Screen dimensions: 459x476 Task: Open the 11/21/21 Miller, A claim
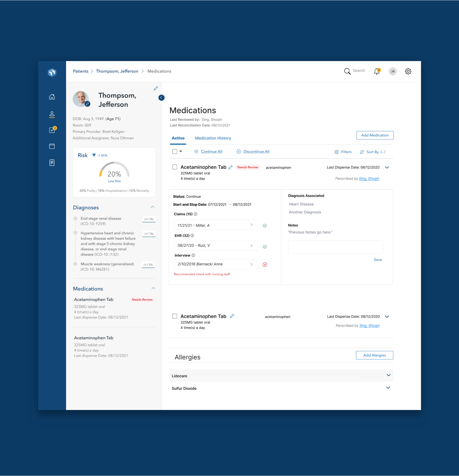[x=216, y=225]
